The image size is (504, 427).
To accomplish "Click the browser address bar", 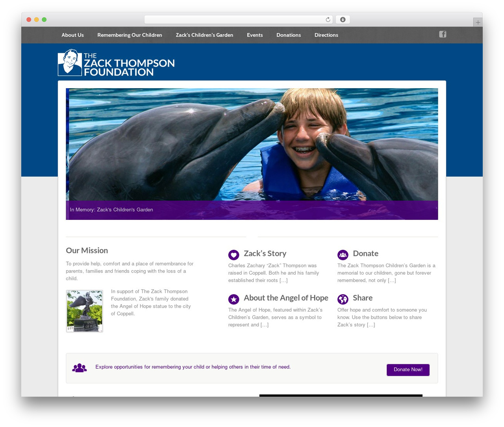I will click(239, 20).
